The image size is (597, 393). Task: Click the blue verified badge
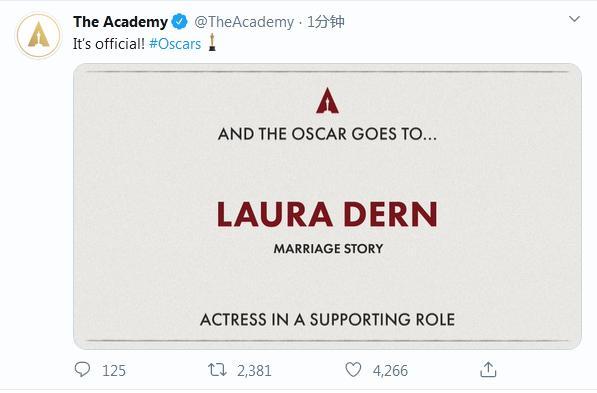pos(179,22)
